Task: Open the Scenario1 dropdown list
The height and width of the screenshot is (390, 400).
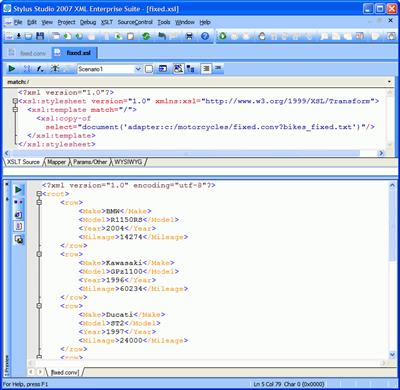Action: (138, 69)
